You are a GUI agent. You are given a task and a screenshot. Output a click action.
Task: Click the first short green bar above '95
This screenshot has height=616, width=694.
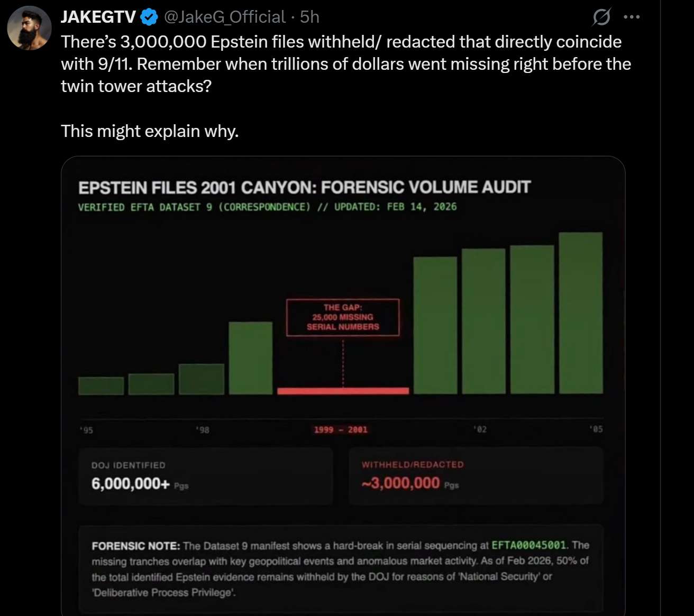point(101,385)
